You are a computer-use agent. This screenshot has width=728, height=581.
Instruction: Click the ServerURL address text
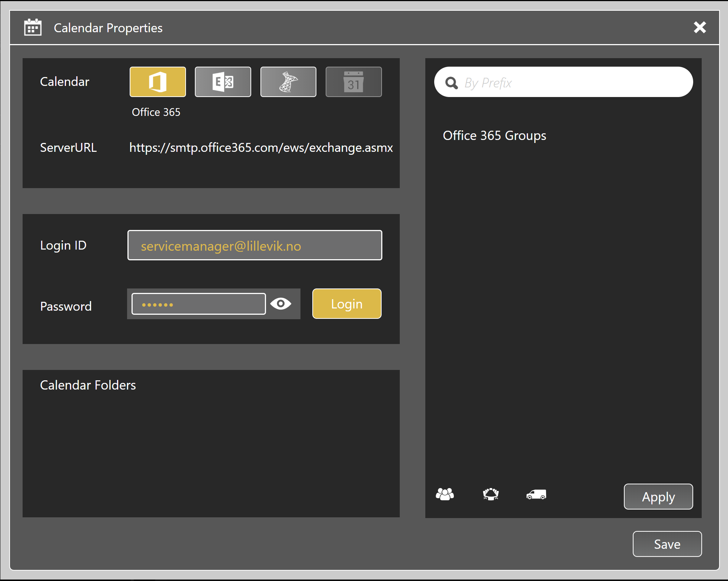coord(261,148)
